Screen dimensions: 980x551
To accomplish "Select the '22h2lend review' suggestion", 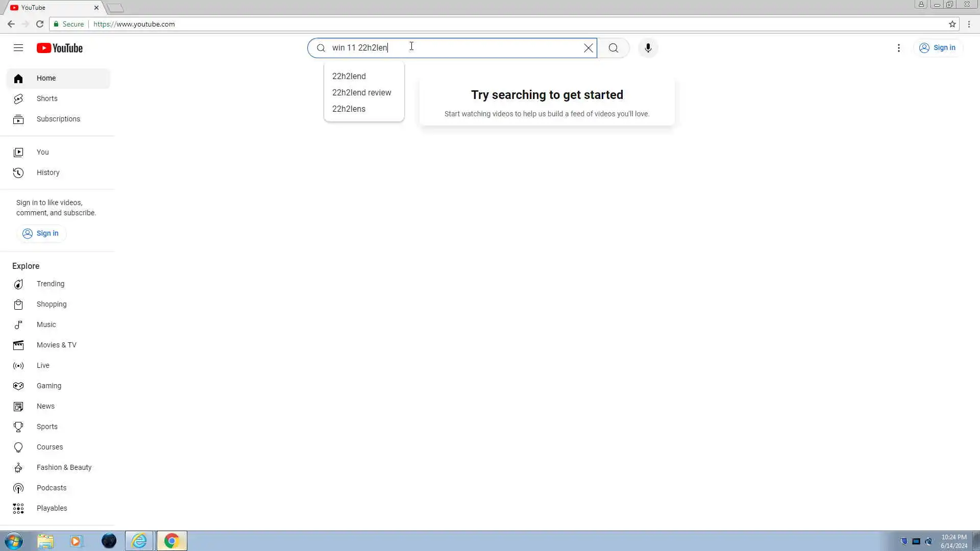I will (x=361, y=92).
